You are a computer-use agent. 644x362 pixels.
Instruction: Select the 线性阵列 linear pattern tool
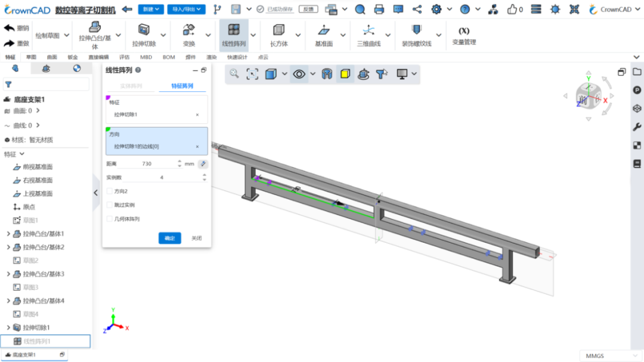[x=234, y=35]
